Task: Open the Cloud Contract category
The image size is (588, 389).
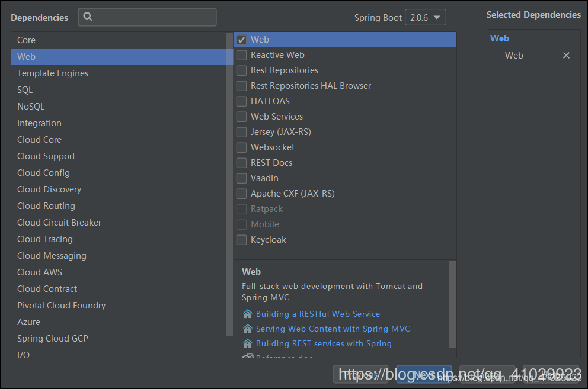Action: pos(119,288)
